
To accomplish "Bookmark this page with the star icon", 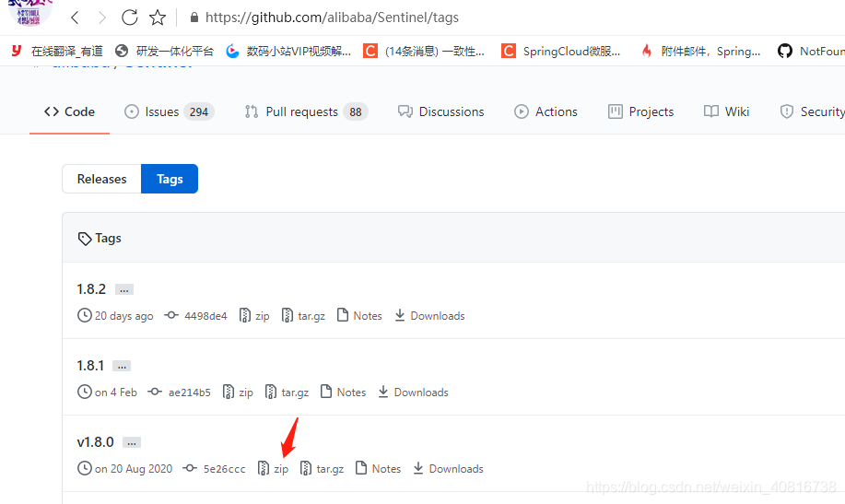I will (158, 18).
